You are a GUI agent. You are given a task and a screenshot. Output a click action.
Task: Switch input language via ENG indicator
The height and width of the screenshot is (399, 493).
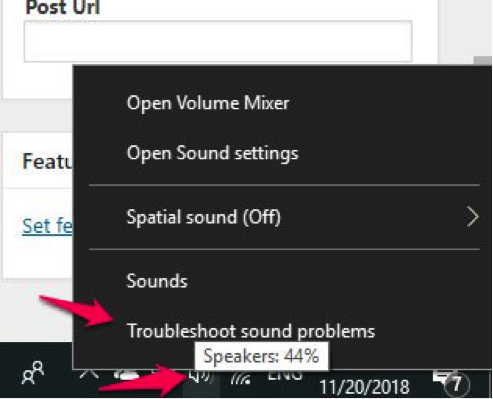[x=285, y=375]
